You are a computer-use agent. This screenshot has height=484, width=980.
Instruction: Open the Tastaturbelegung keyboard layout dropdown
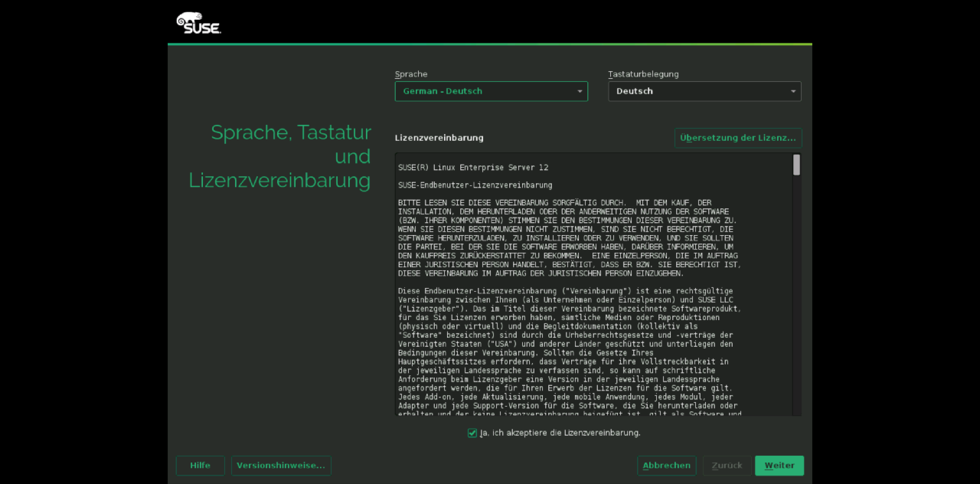click(x=704, y=91)
